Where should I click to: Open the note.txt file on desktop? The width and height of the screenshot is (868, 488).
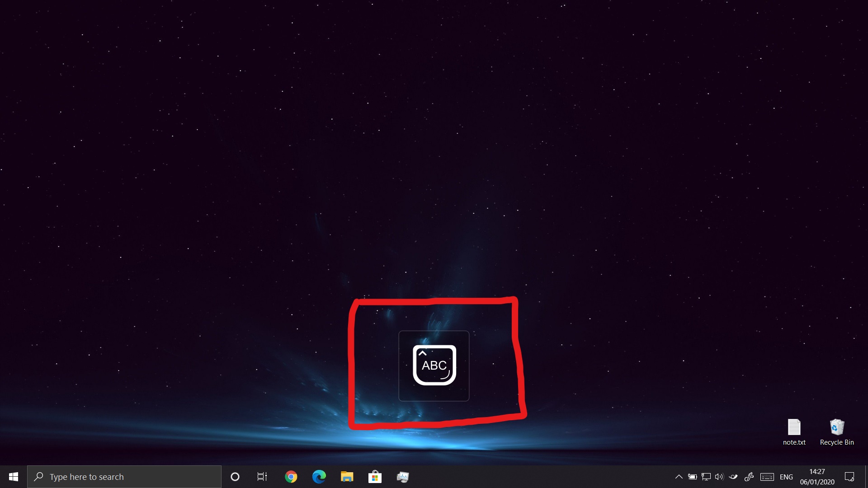pos(794,427)
